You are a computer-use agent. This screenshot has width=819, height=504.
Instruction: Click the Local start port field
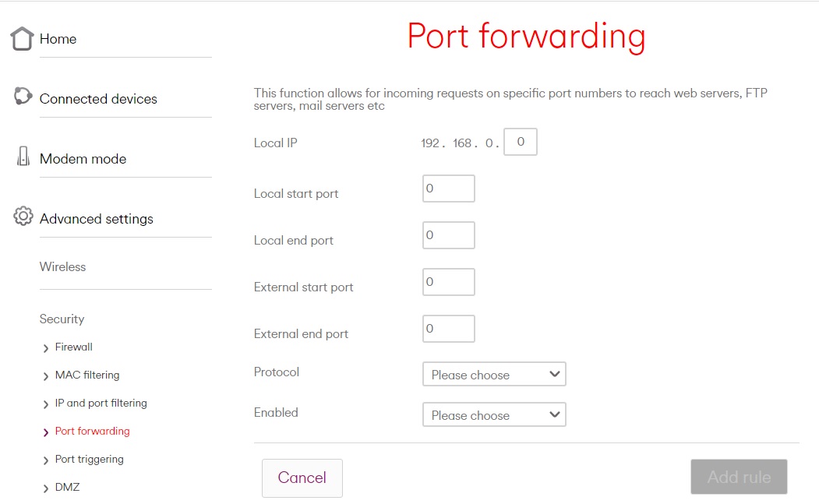coord(449,189)
